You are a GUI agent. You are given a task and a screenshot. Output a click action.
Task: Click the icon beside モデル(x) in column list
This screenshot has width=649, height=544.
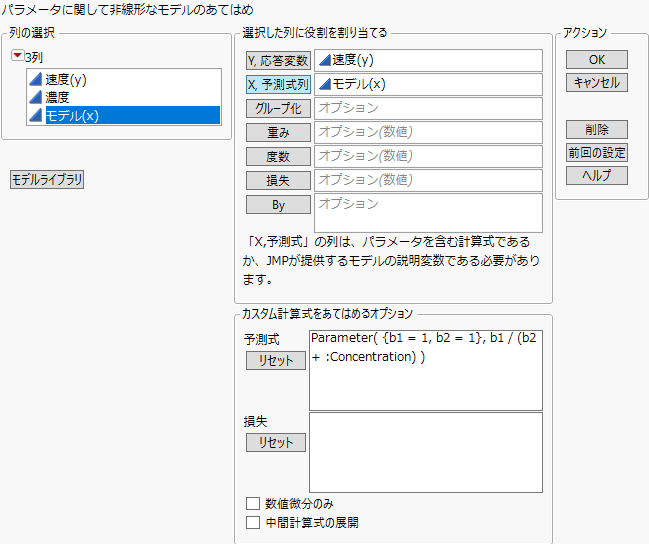tap(36, 115)
